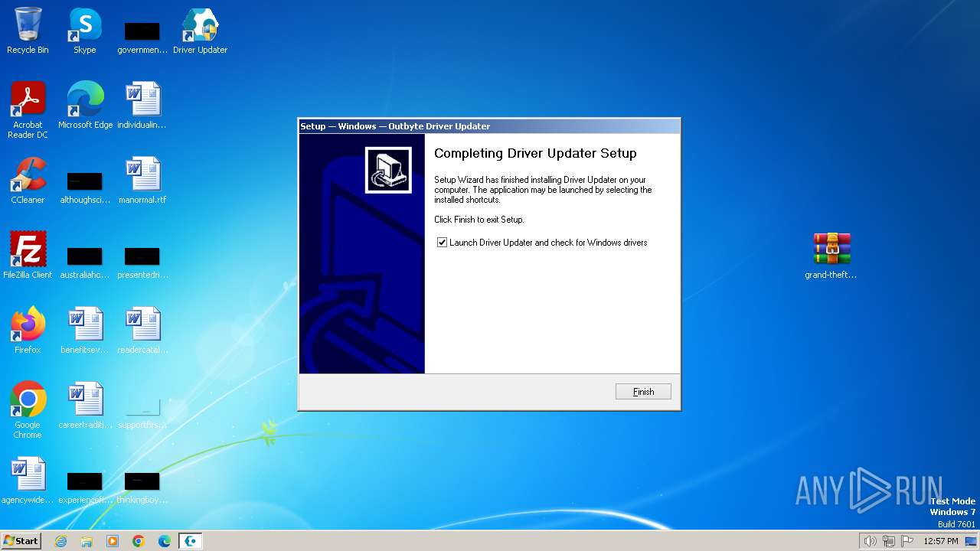
Task: Launch Edge from the taskbar
Action: click(165, 541)
